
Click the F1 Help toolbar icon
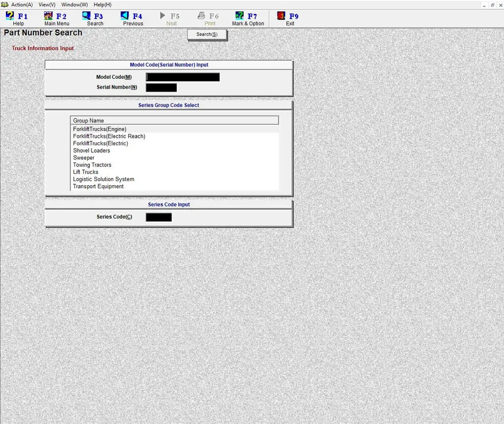click(10, 16)
